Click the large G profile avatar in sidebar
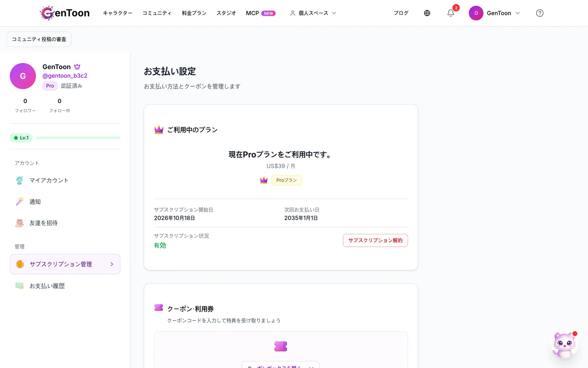Screen dimensions: 588x368 tap(23, 76)
